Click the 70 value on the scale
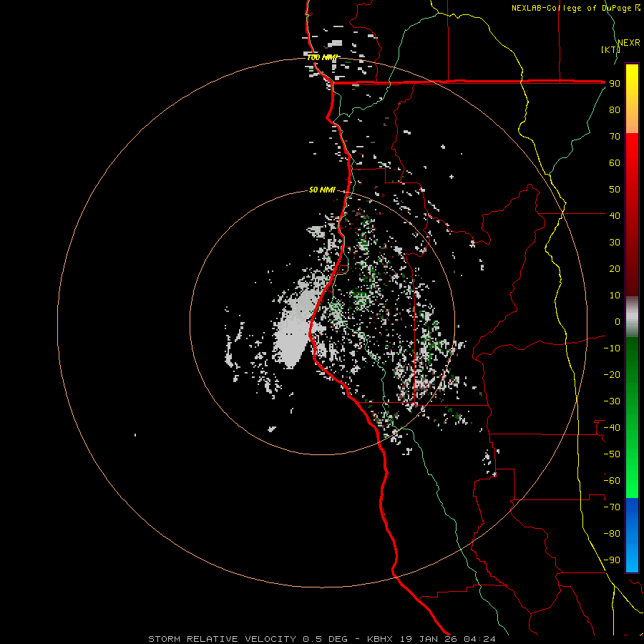Image resolution: width=644 pixels, height=644 pixels. pyautogui.click(x=615, y=137)
